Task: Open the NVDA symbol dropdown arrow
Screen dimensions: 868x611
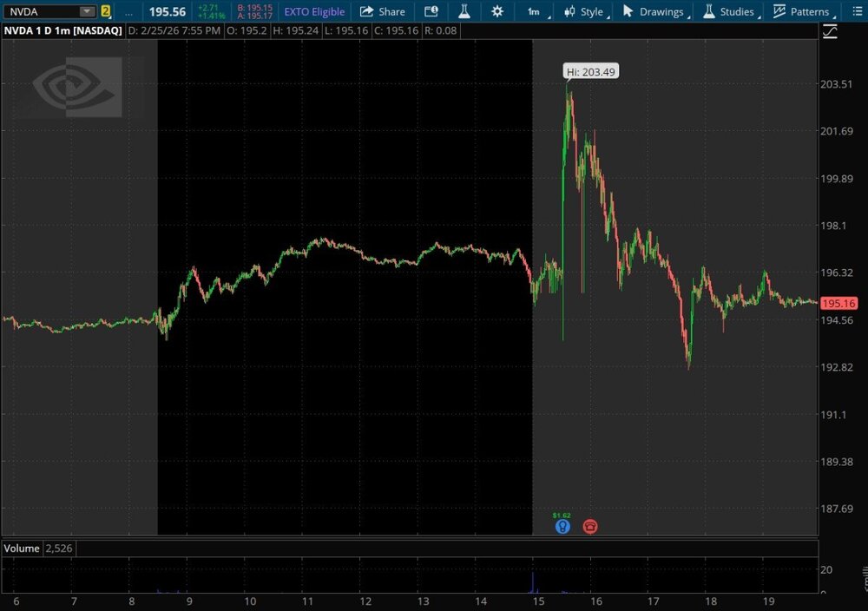Action: click(x=86, y=12)
